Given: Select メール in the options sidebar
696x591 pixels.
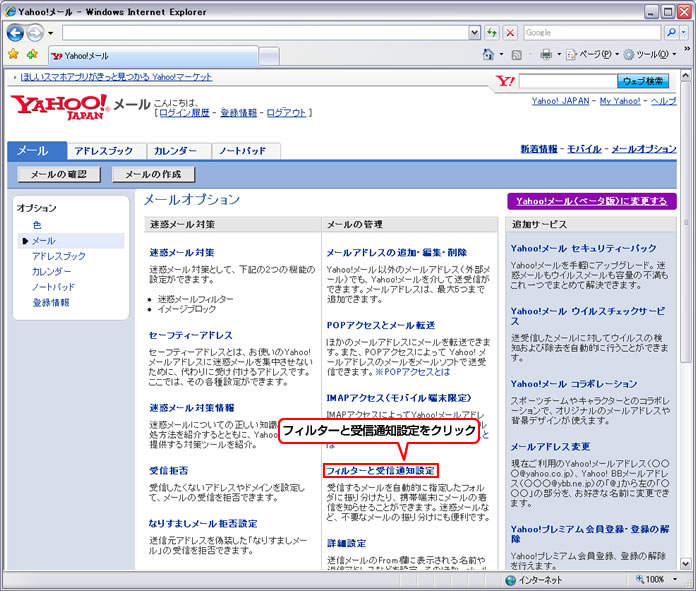Looking at the screenshot, I should click(x=44, y=241).
